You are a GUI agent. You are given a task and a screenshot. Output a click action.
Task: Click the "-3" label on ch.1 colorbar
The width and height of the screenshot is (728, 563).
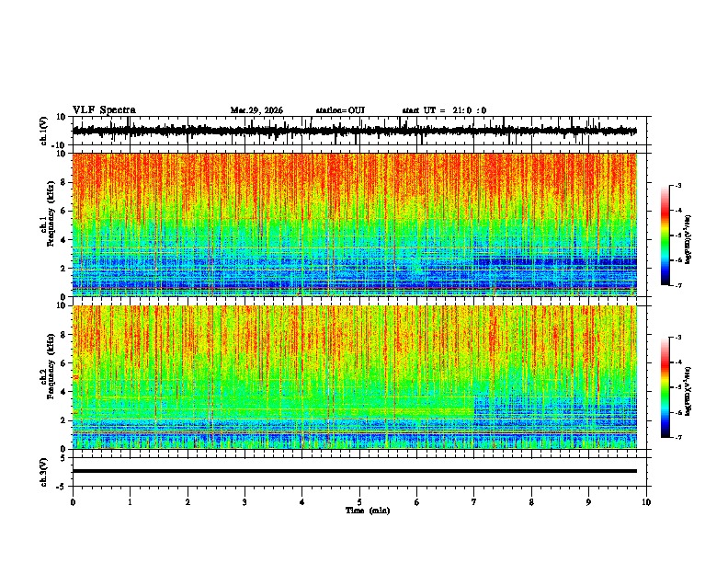677,185
